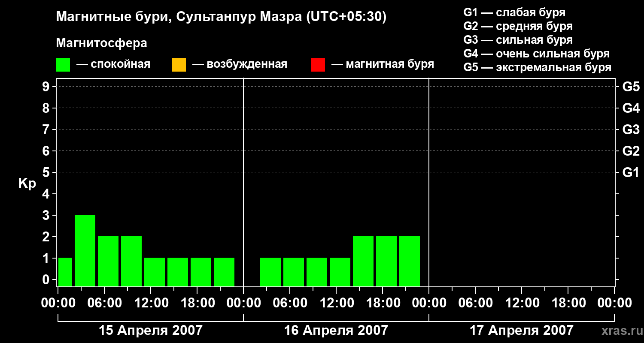Click 'G5 — экстремальная буря' legend line
The image size is (644, 343).
coord(538,67)
